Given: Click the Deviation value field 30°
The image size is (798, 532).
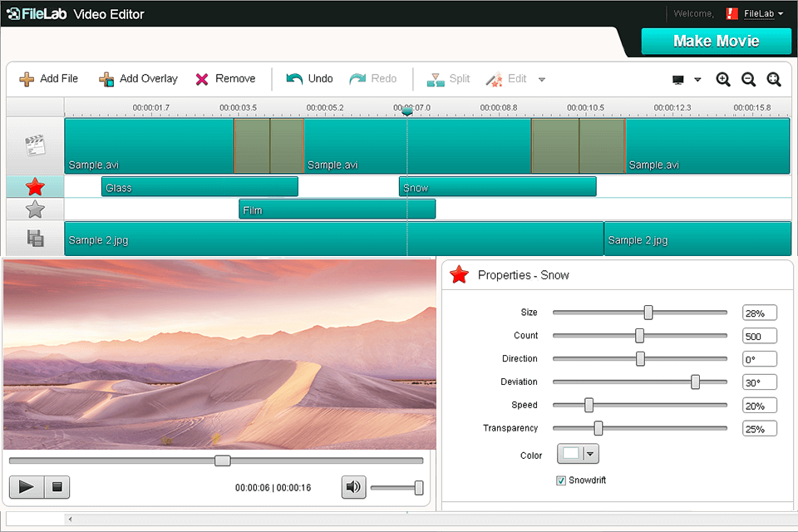Looking at the screenshot, I should point(759,382).
